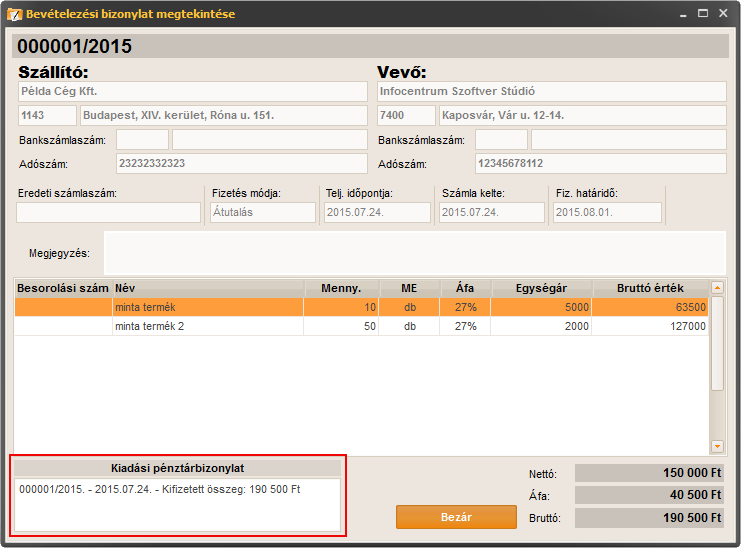This screenshot has height=548, width=741.
Task: Click the Szállító long Bankszámlaszám field
Action: 270,140
